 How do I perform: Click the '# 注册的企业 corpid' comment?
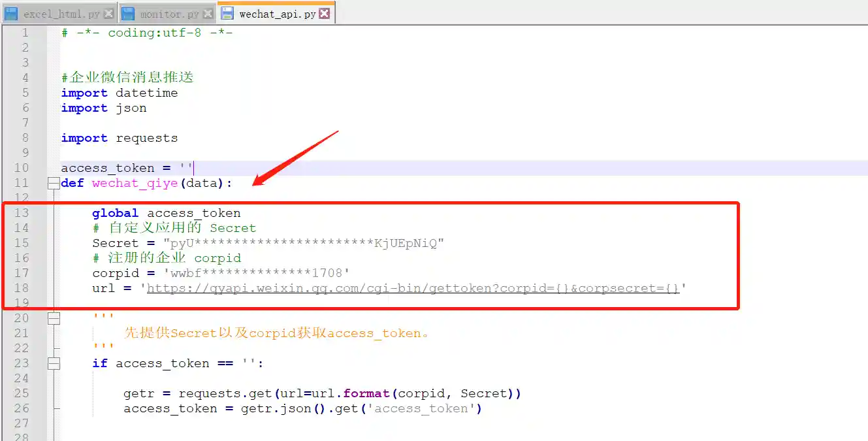(167, 258)
